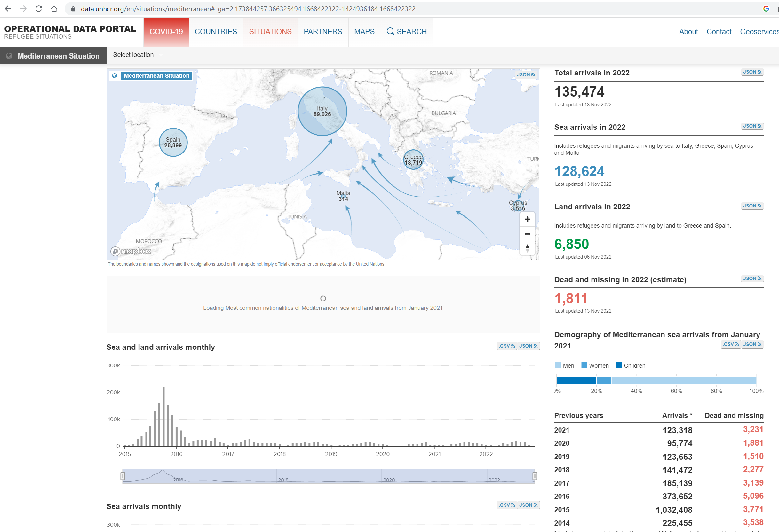Screen dimensions: 779x532
Task: Click globe icon in map title
Action: (x=115, y=76)
